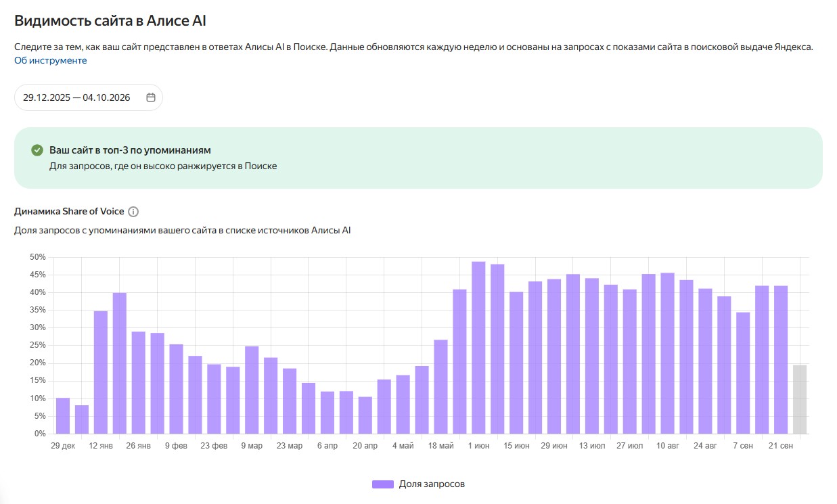Click the subtitle Доля запросов с упоминаниями вашего сайта
Image resolution: width=837 pixels, height=504 pixels.
183,231
